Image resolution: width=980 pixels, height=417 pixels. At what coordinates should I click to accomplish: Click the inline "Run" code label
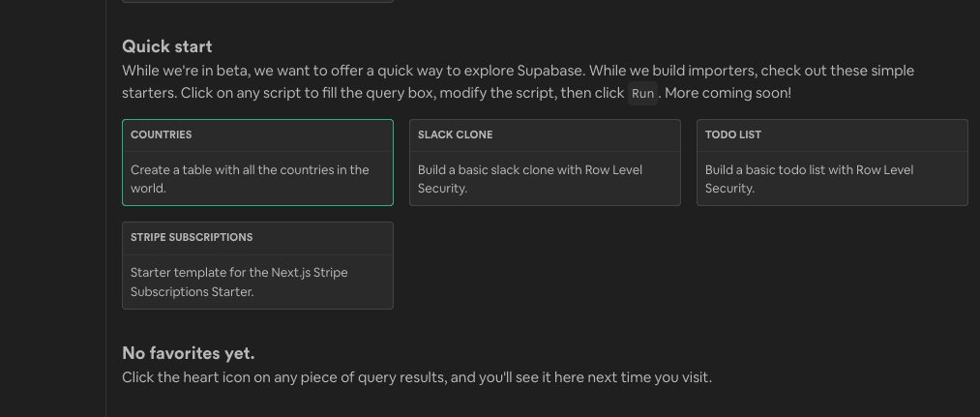tap(642, 94)
